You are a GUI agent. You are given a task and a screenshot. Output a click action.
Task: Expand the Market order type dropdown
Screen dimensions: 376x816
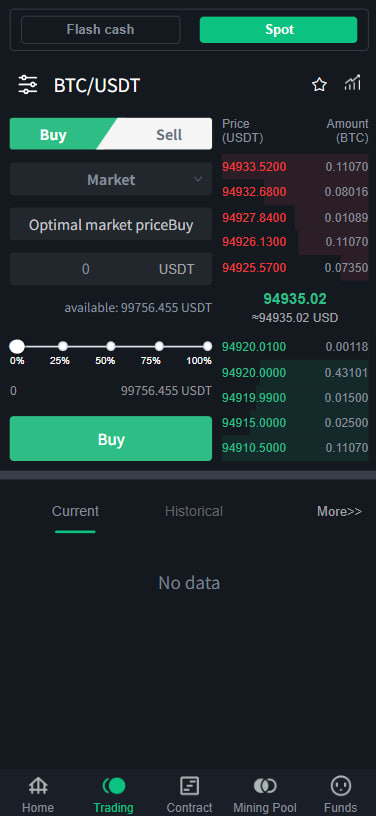[x=111, y=180]
